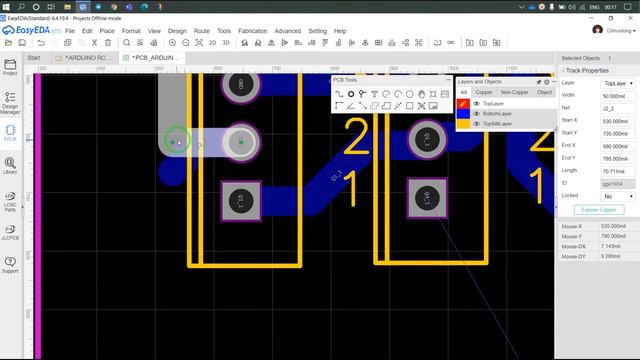Select the Canvas Origin tool in PCB Tools

coord(339,106)
